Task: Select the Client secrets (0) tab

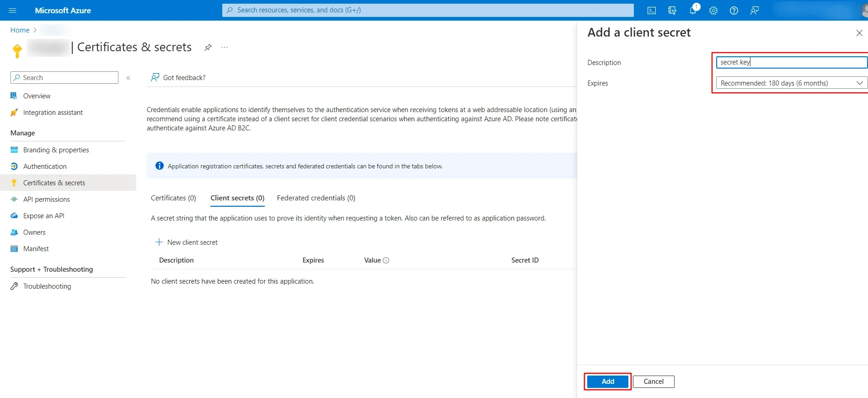Action: pos(237,198)
